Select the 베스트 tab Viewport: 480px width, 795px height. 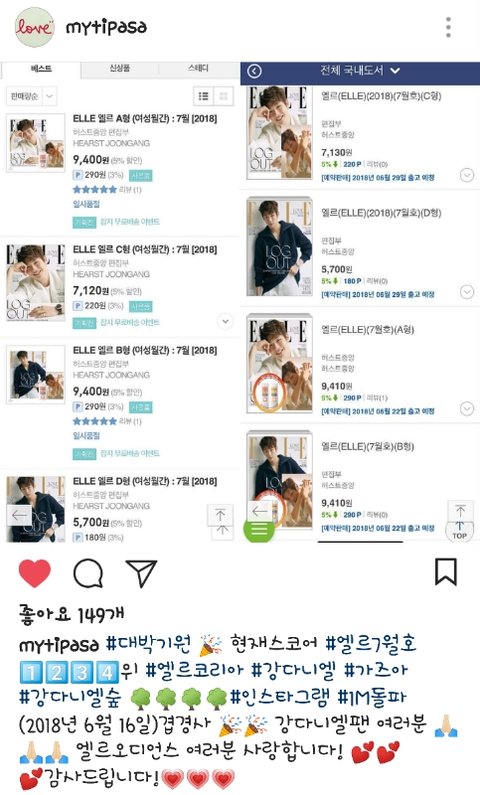pos(41,69)
